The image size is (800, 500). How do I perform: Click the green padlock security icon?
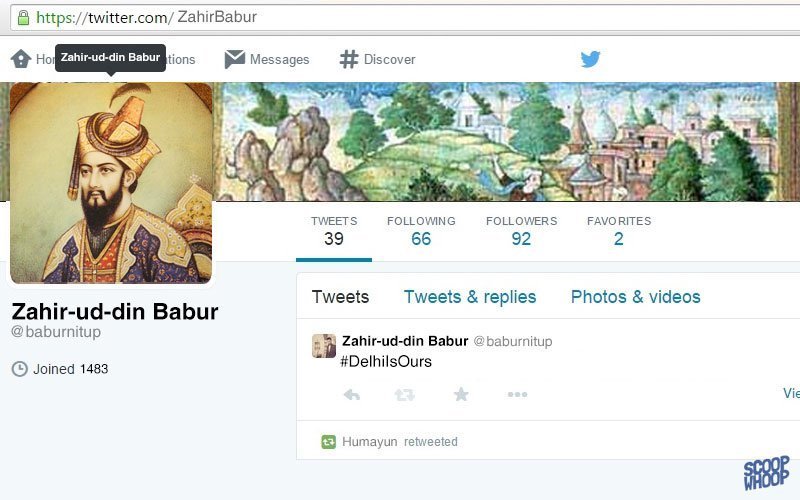pyautogui.click(x=23, y=18)
